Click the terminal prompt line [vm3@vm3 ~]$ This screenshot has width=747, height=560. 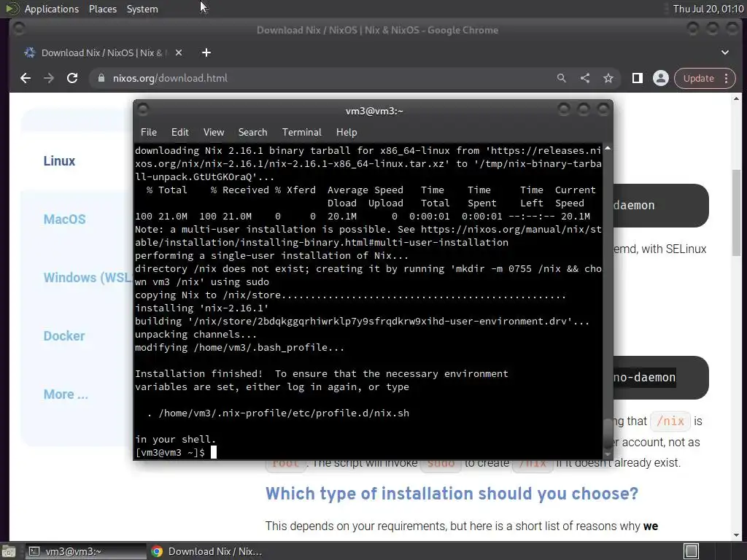(169, 452)
